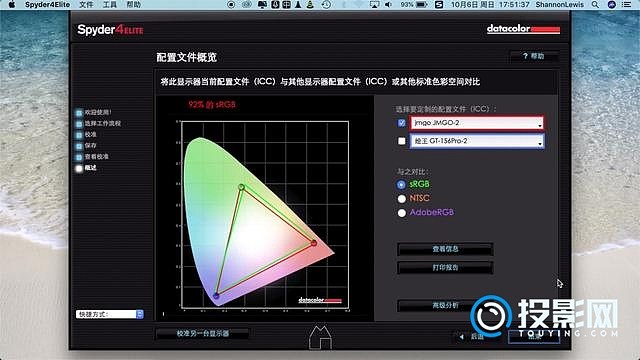Toggle the jmgo JMGO-2 profile checkbox

tap(401, 123)
